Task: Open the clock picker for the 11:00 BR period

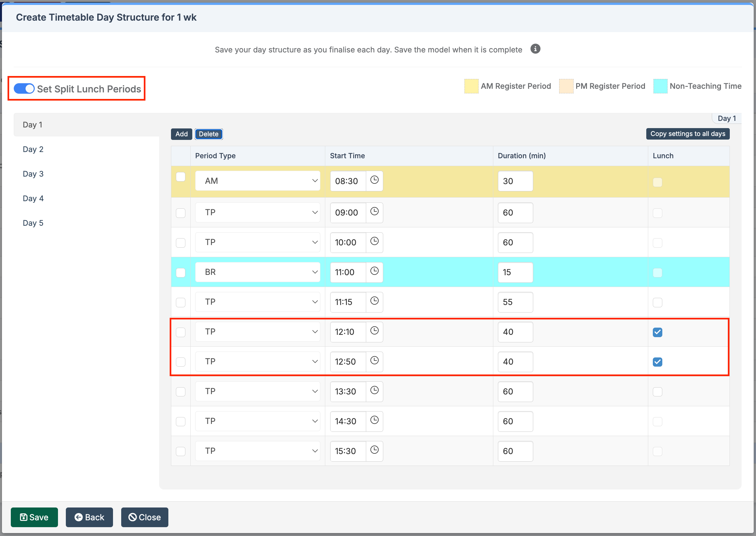Action: [x=374, y=272]
